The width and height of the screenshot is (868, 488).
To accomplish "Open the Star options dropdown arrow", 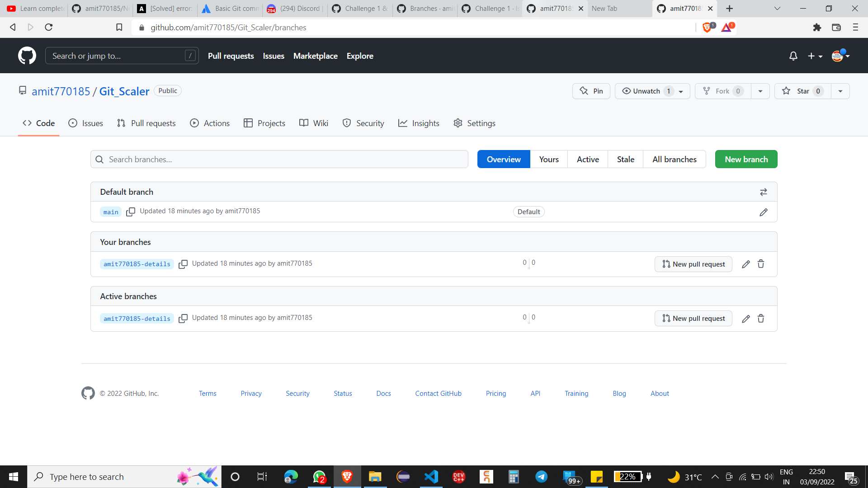I will (840, 91).
